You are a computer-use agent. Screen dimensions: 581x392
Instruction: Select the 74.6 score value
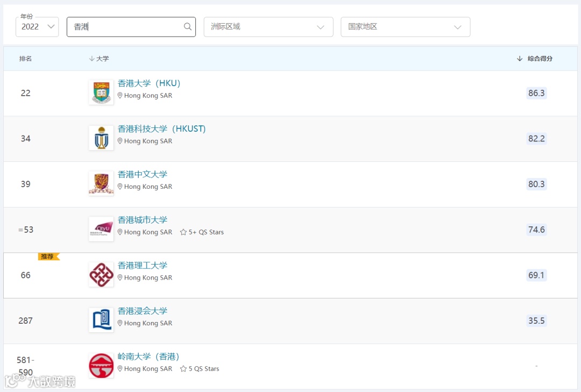click(536, 230)
